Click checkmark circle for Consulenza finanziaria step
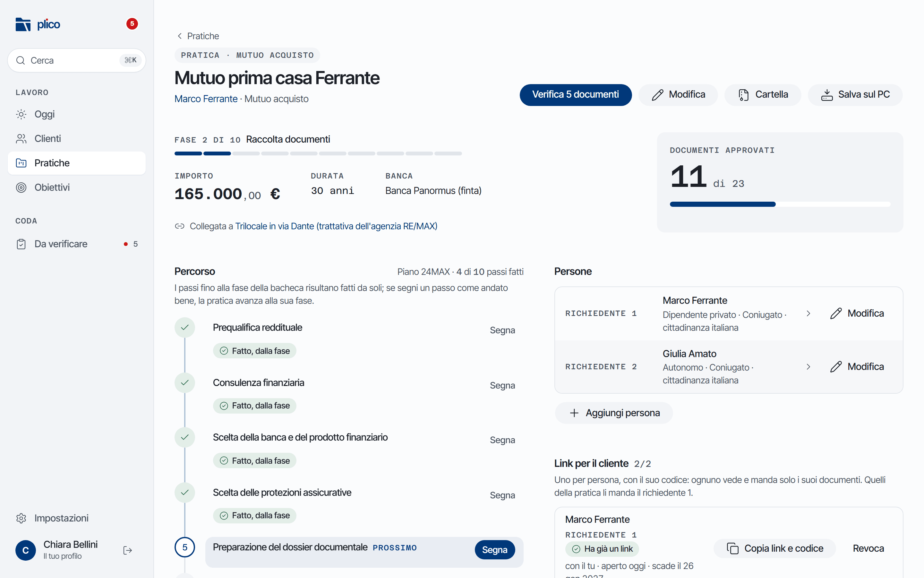Screen dimensions: 924x578 [x=185, y=383]
